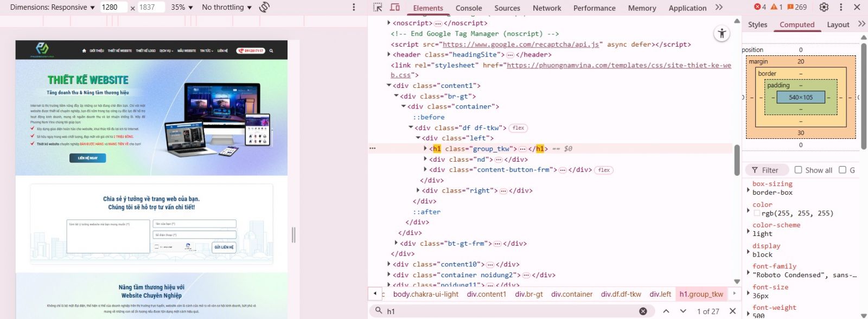Open DevTools settings gear

tap(824, 7)
